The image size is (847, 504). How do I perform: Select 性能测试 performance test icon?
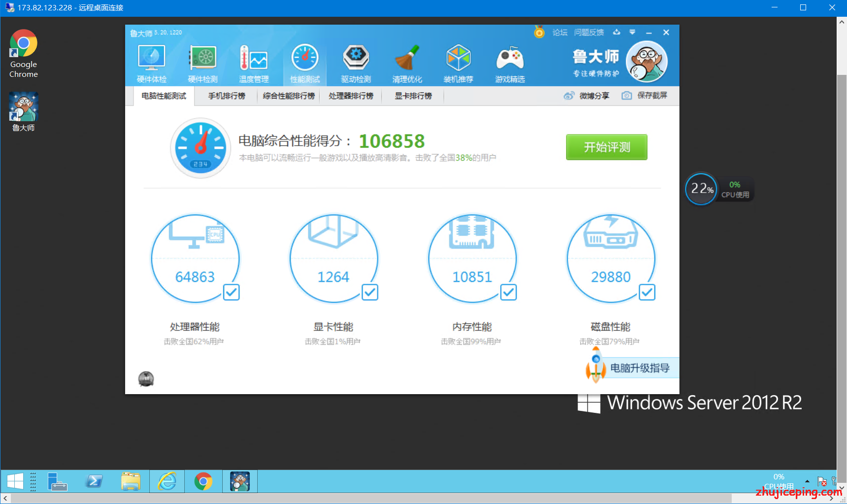point(305,64)
